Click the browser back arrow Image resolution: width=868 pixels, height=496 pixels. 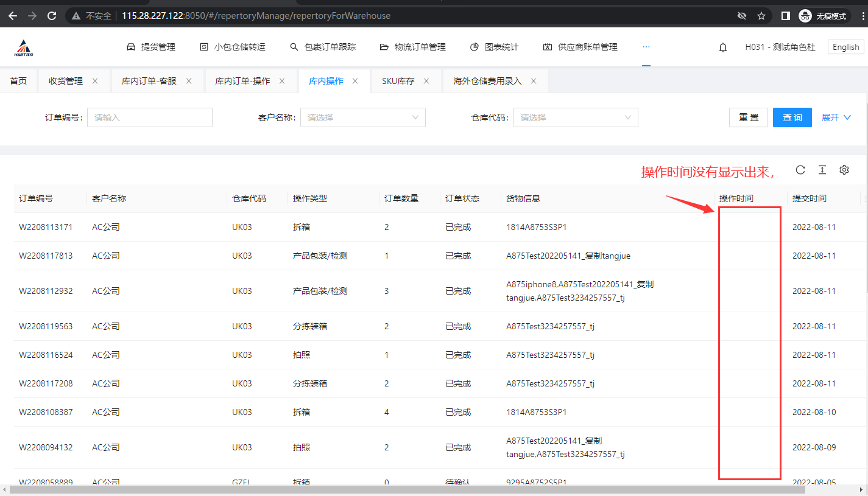[13, 16]
